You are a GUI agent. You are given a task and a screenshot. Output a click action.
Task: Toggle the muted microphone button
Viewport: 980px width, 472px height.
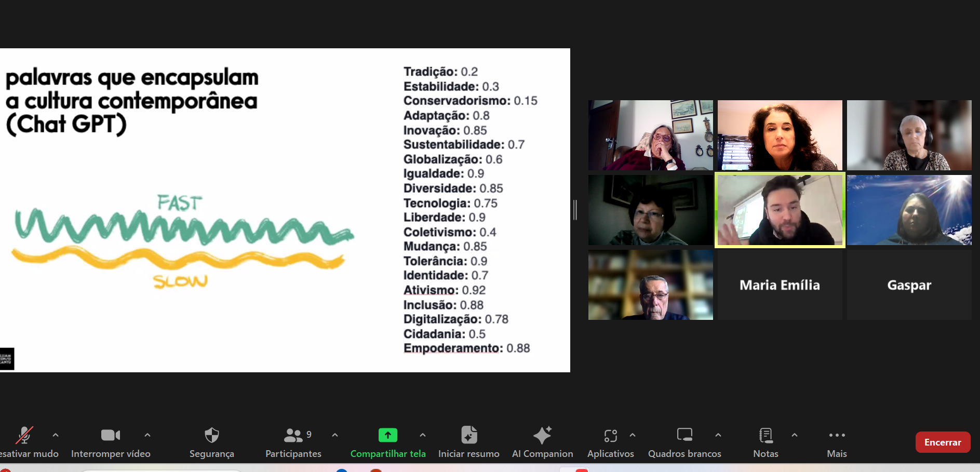pos(24,435)
